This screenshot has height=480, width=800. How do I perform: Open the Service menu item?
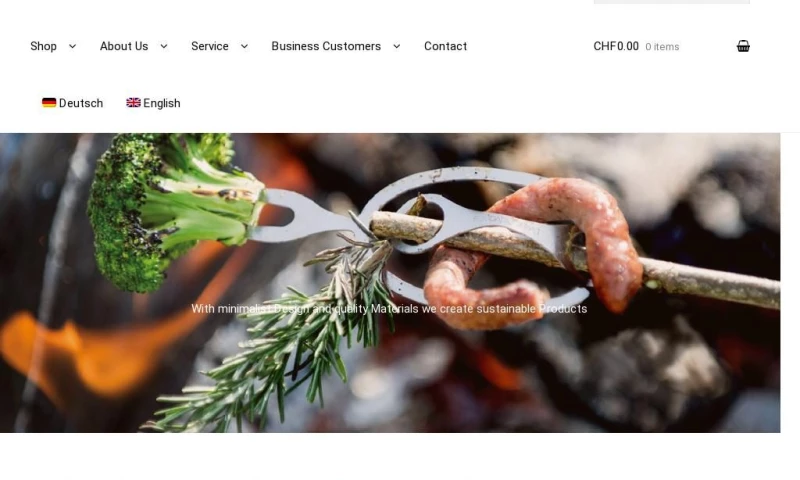coord(210,46)
